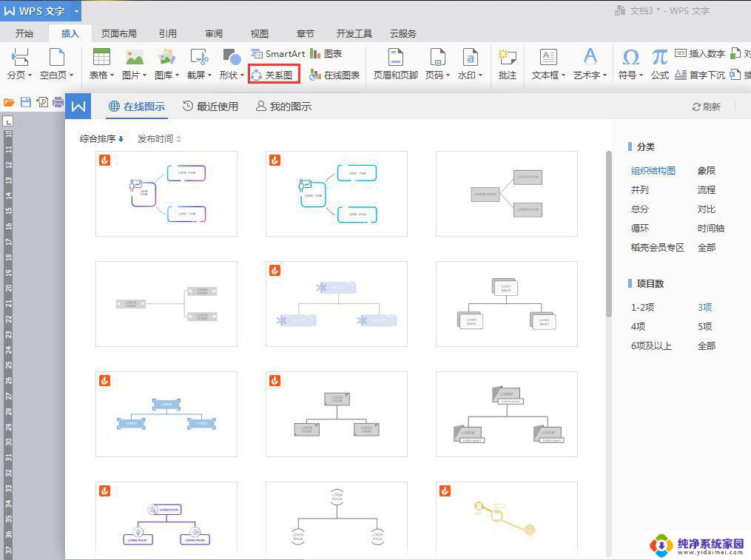Switch to the 开始 ribbon tab
This screenshot has height=560, width=751.
click(24, 33)
